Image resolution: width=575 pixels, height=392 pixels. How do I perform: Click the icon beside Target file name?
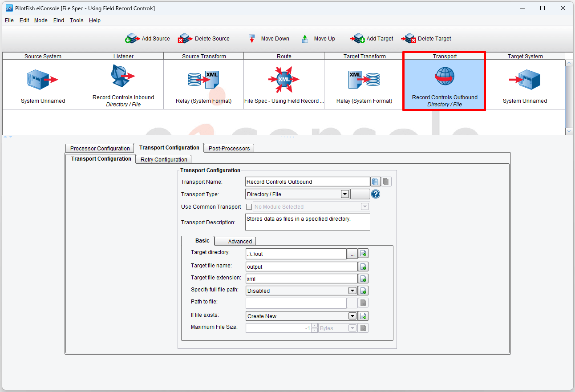(364, 267)
